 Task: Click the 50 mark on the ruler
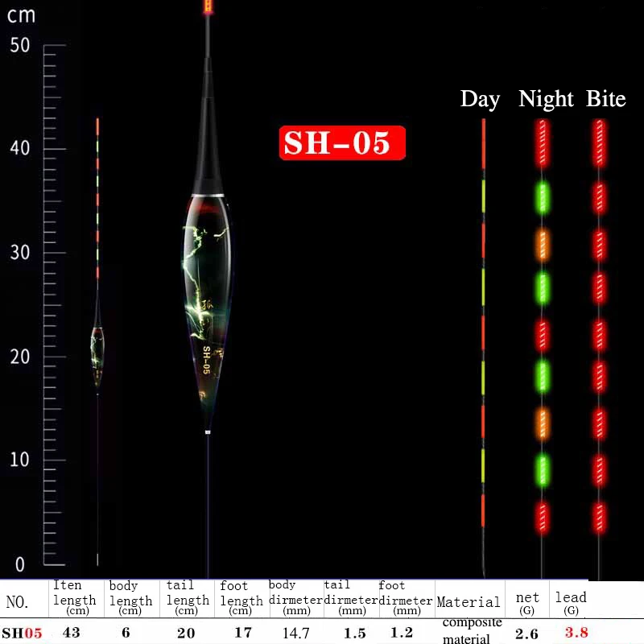point(19,45)
